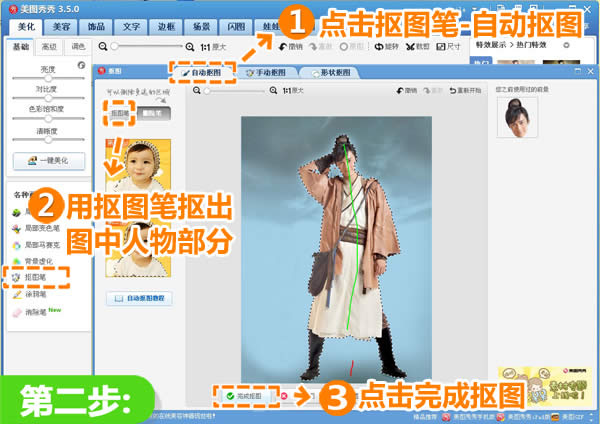This screenshot has width=600, height=424.
Task: Click the 完成抠图 finish button
Action: tap(244, 396)
